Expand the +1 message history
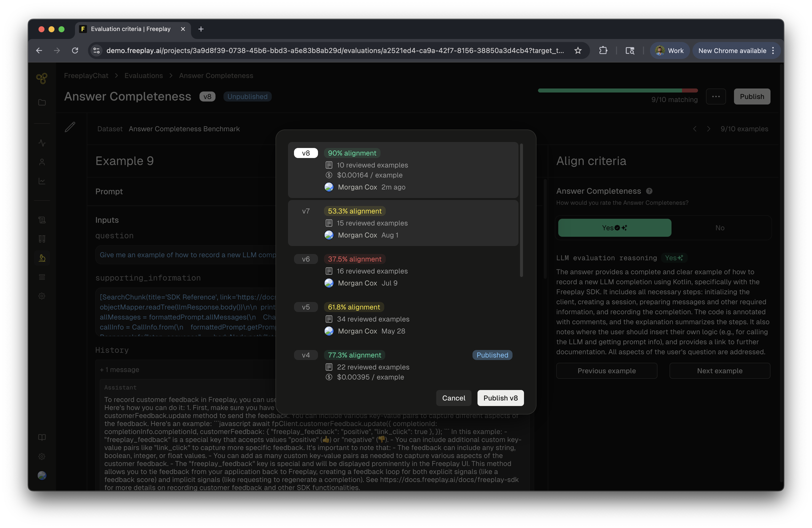 [x=119, y=369]
